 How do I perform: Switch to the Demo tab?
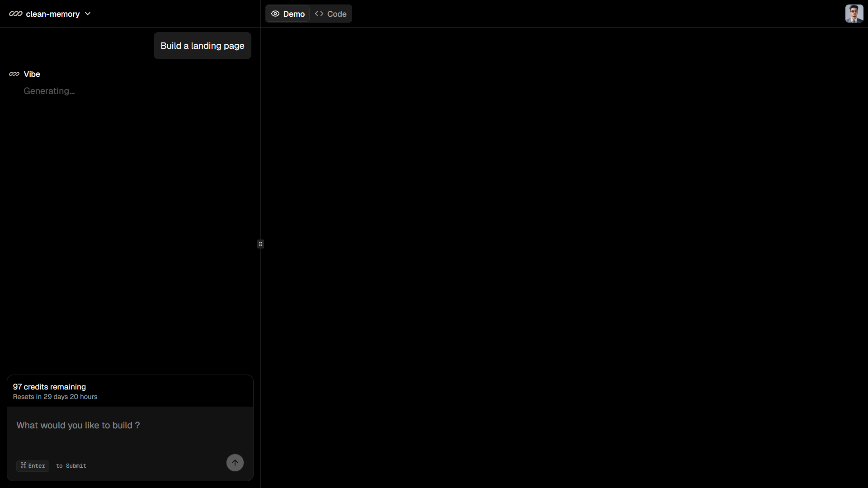288,14
